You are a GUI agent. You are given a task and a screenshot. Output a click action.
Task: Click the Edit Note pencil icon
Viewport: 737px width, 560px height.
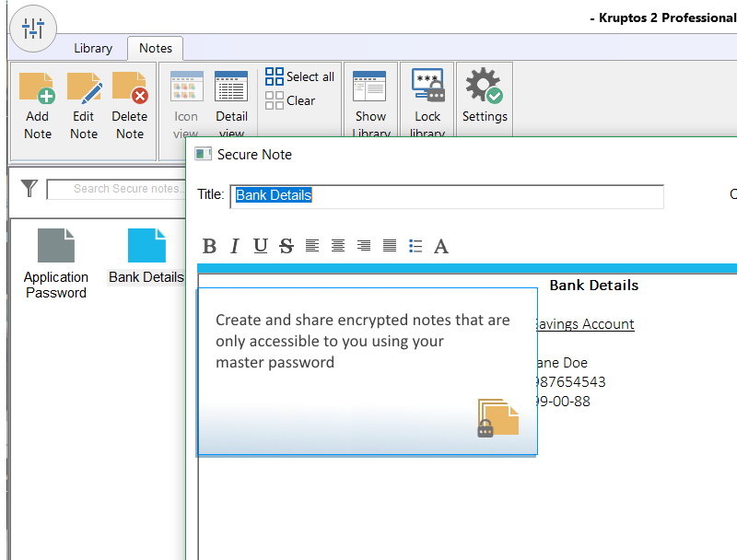click(84, 87)
